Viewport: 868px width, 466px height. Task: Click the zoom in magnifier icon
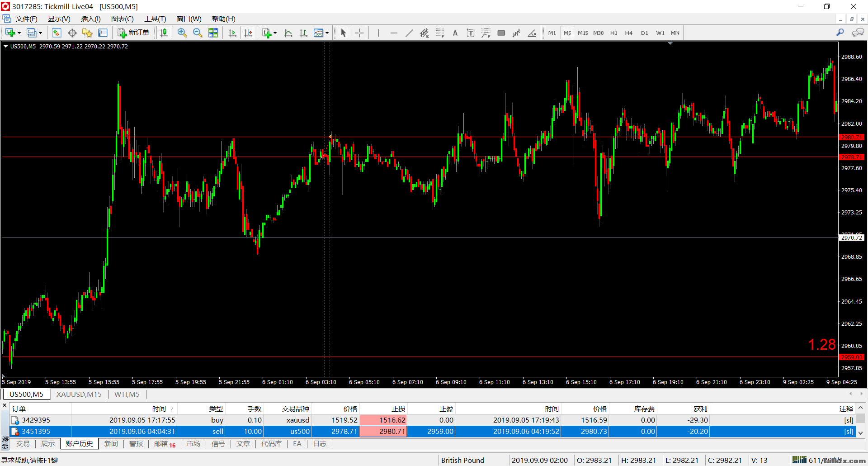coord(182,33)
